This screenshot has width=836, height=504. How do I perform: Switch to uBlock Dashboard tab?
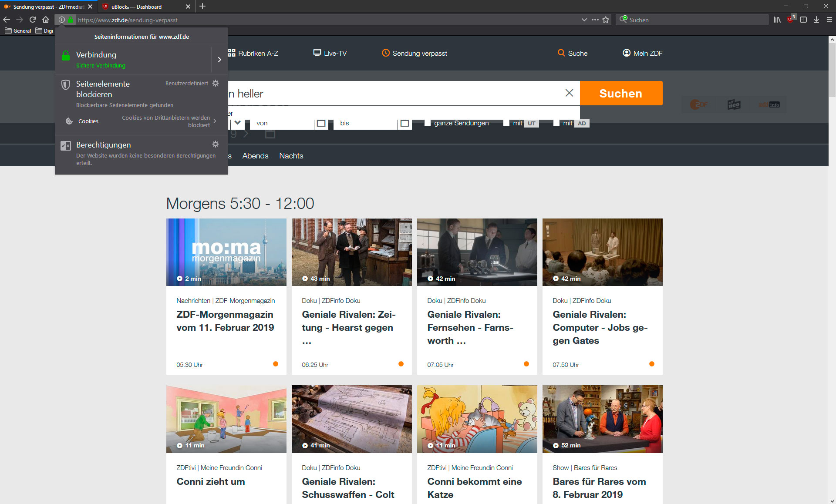136,7
